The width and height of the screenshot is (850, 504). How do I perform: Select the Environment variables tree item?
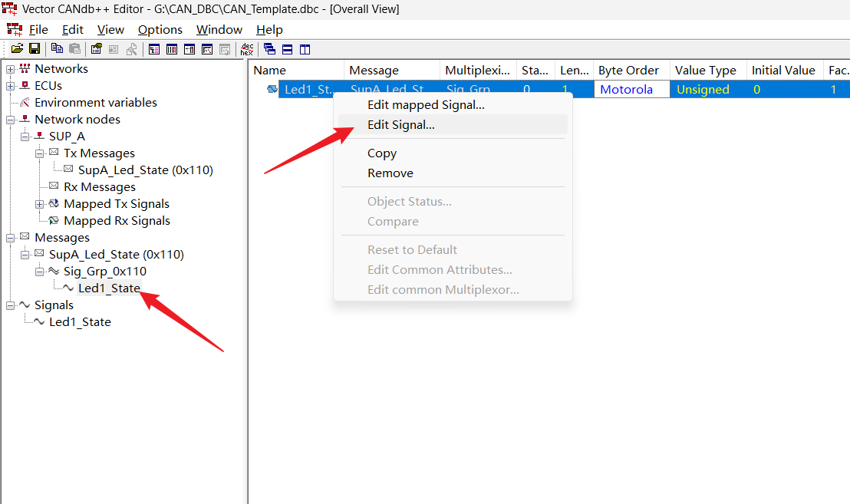pyautogui.click(x=95, y=103)
